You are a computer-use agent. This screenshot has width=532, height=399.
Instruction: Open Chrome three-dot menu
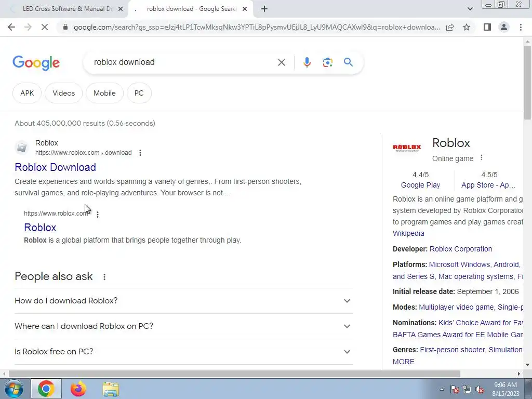[521, 27]
